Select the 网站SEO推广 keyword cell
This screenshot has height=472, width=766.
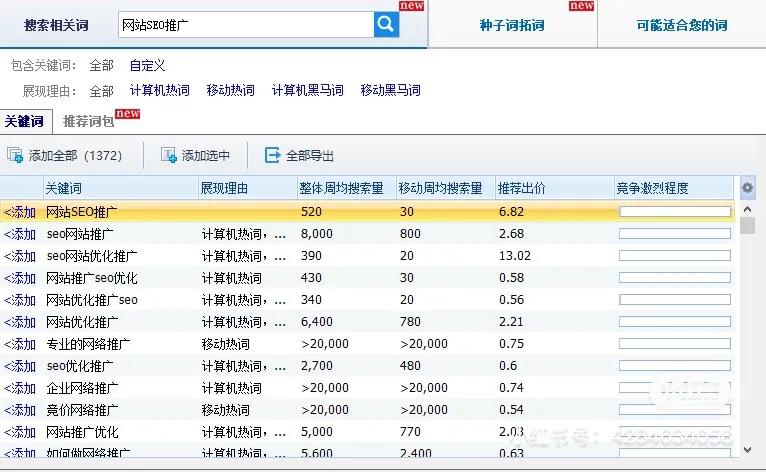click(82, 212)
